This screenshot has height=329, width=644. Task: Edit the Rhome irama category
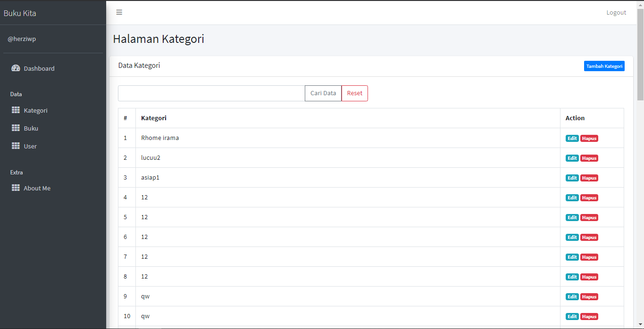click(572, 139)
